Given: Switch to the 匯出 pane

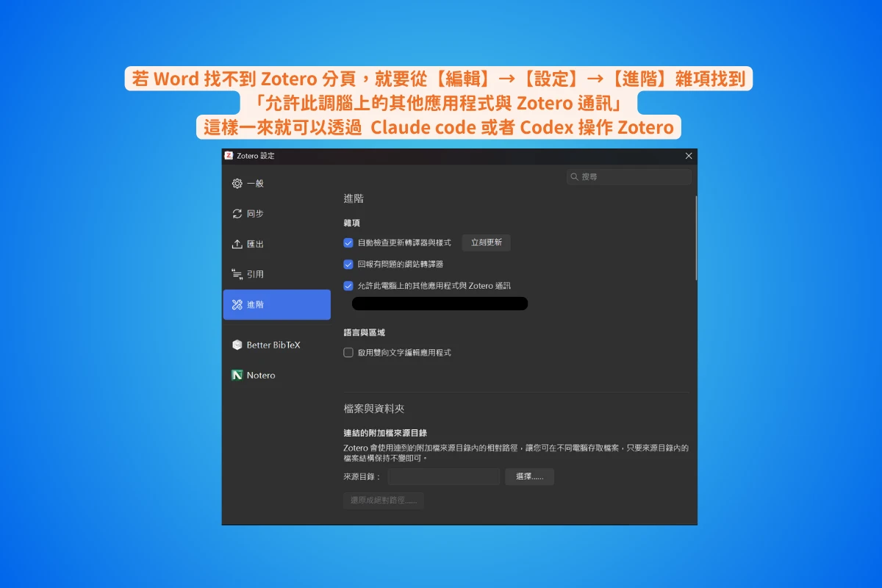Looking at the screenshot, I should [277, 244].
